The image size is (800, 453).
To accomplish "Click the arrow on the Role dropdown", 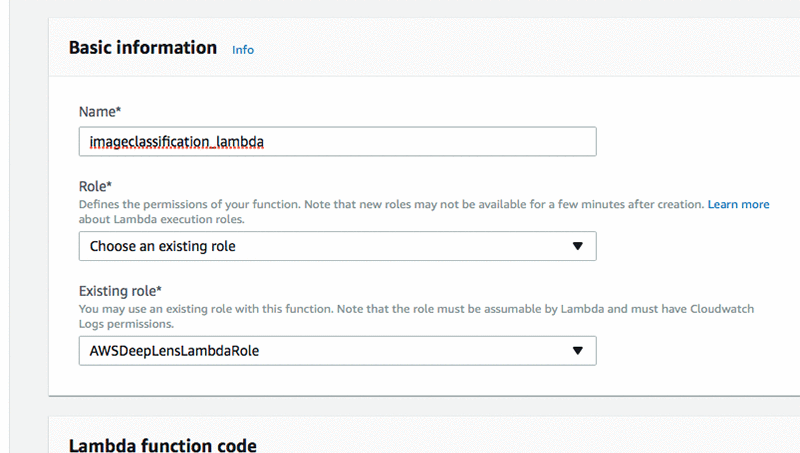I will (577, 246).
